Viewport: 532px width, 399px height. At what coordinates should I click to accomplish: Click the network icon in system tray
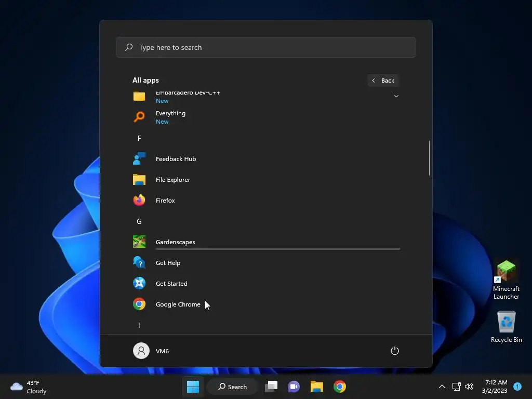click(456, 387)
